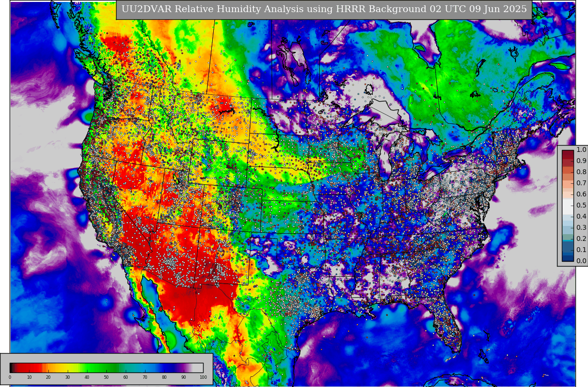Click the '0.6' label on the right legend
This screenshot has height=387, width=588.
(581, 194)
